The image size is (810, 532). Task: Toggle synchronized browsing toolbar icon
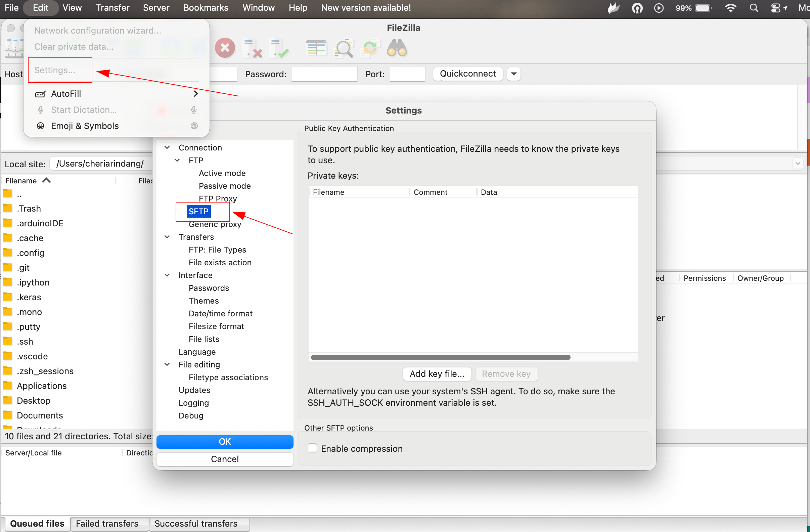(x=370, y=48)
